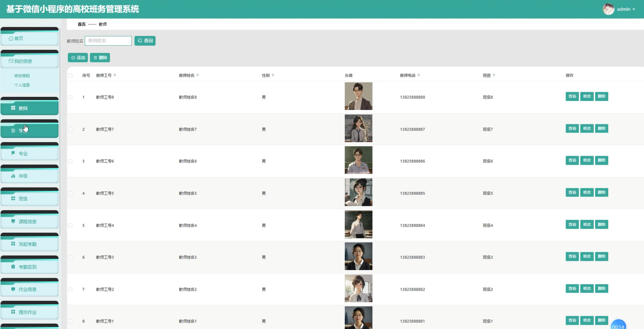The image size is (644, 329).
Task: Click 修改 for 教师工号7 row
Action: [587, 129]
